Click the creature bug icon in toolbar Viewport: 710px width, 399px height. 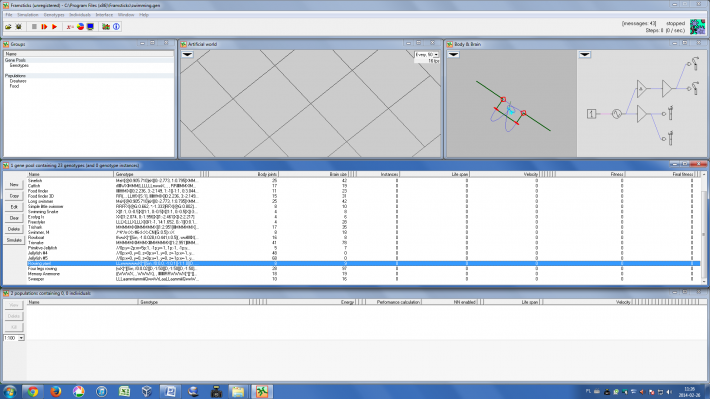coord(19,27)
